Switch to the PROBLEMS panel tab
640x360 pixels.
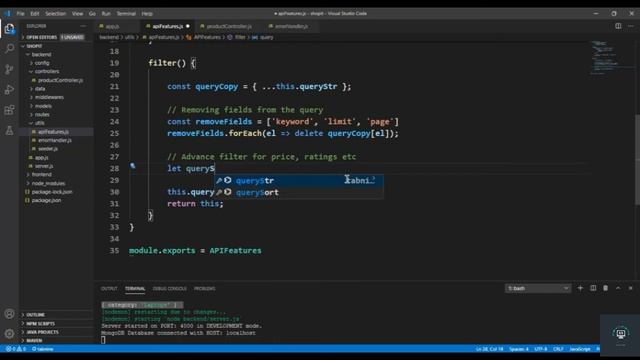[x=204, y=289]
